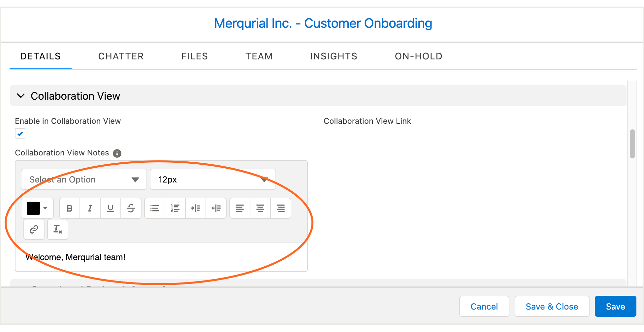Screen dimensions: 644x332
Task: Open the Insights tab
Action: [334, 56]
